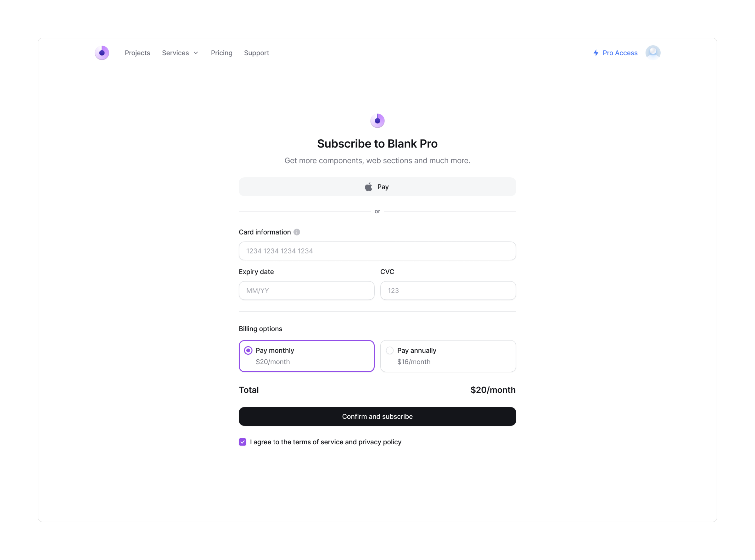Click the card number input field
755x560 pixels.
click(x=377, y=251)
